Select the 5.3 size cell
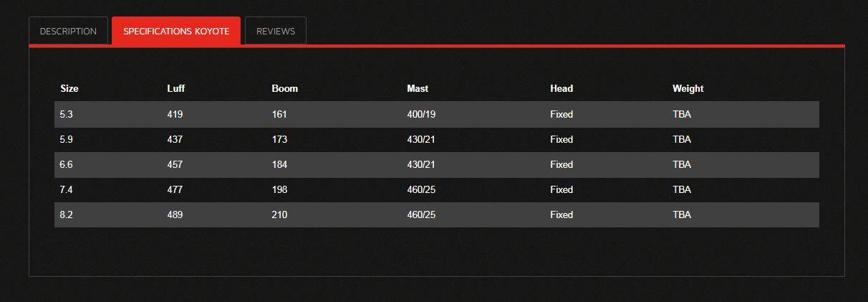Image resolution: width=868 pixels, height=302 pixels. (67, 115)
